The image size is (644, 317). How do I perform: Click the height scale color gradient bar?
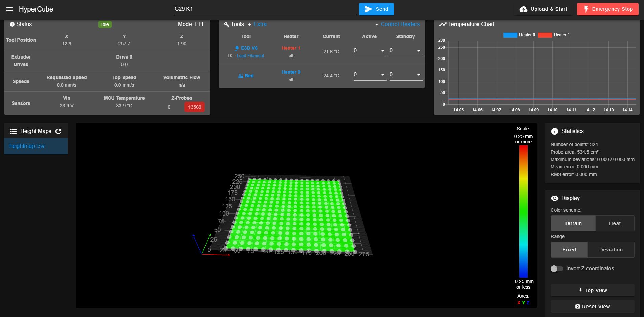(523, 211)
